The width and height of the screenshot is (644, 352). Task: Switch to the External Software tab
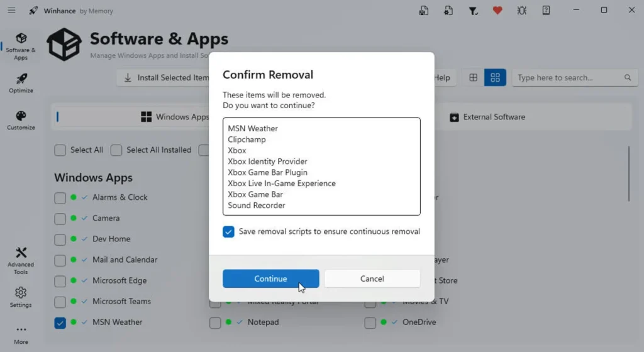487,117
